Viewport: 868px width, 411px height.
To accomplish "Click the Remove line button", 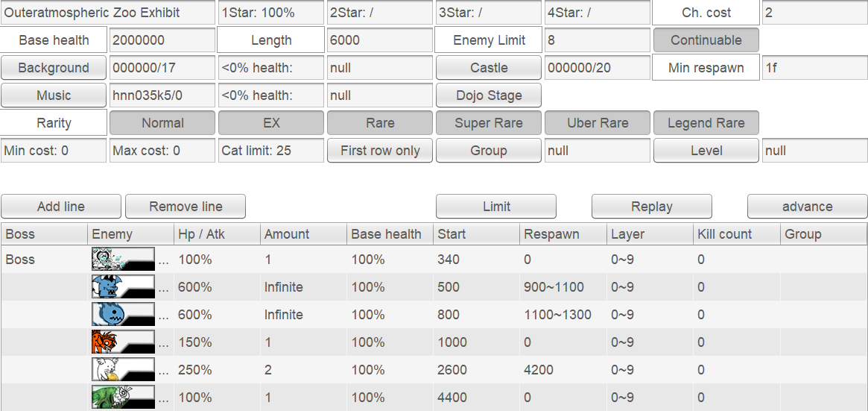I will click(186, 207).
